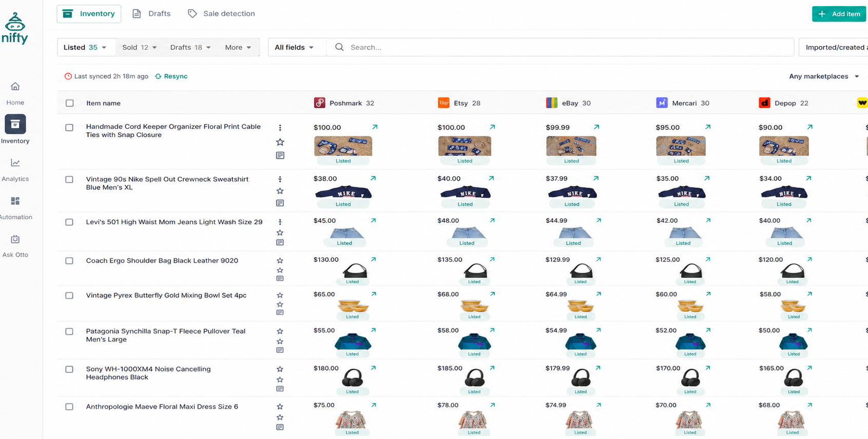Switch to the Sale detection tab
This screenshot has height=439, width=868.
[221, 14]
